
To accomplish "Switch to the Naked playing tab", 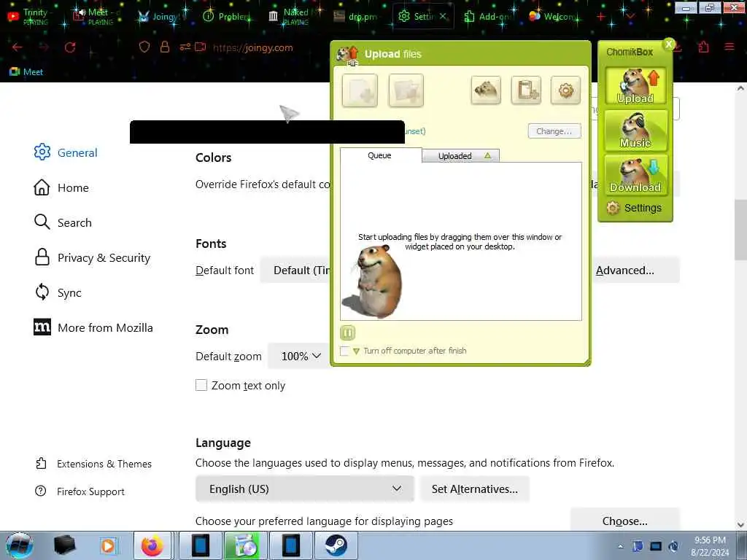I will tap(292, 16).
